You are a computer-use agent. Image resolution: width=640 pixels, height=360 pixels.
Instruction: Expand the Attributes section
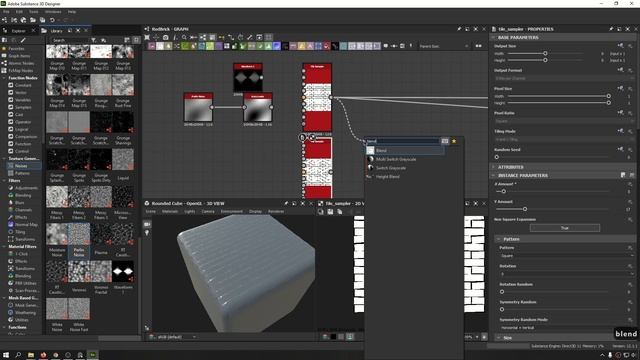click(x=493, y=167)
